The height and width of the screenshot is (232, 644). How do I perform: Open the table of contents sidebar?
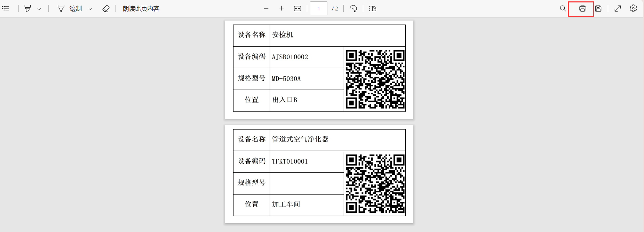pos(6,8)
